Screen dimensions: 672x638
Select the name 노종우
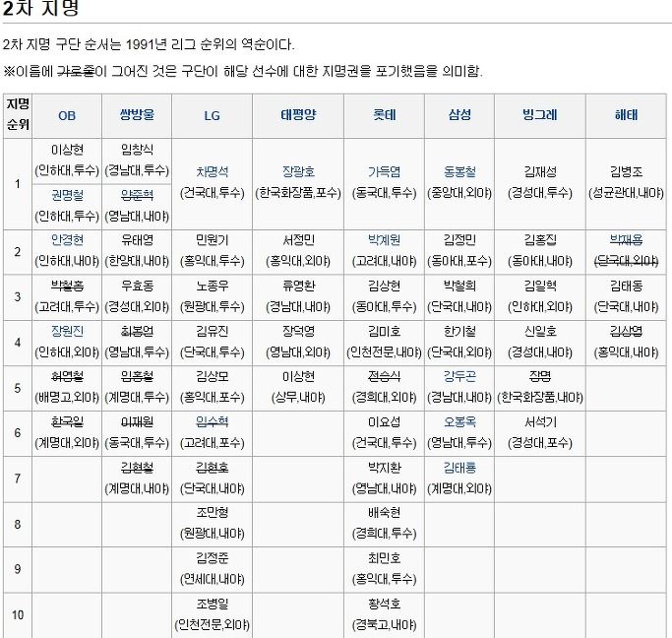pos(213,286)
